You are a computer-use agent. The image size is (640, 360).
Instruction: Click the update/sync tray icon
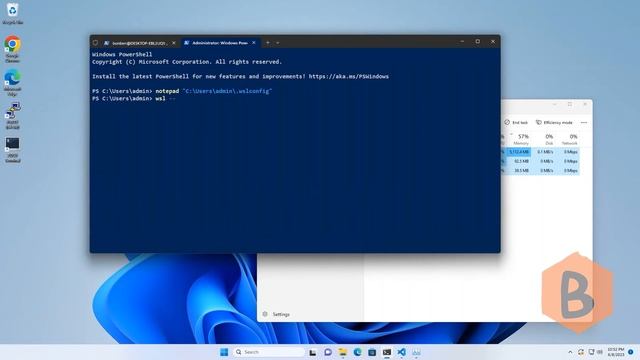(x=581, y=352)
